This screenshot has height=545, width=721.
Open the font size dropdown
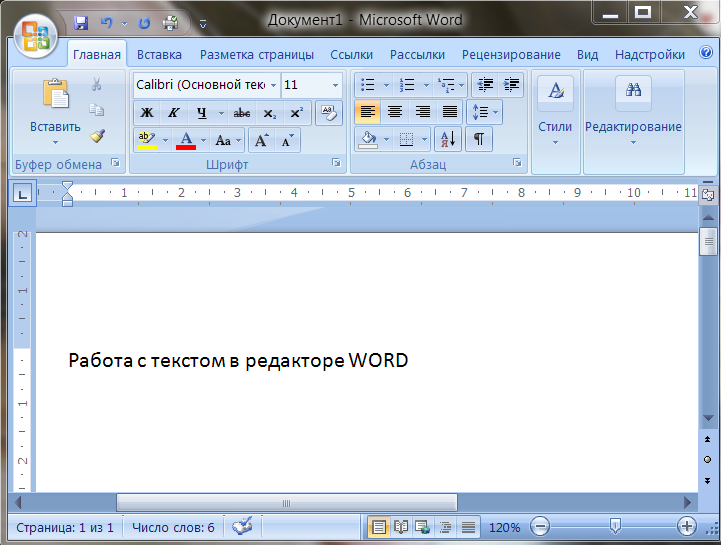(x=335, y=85)
